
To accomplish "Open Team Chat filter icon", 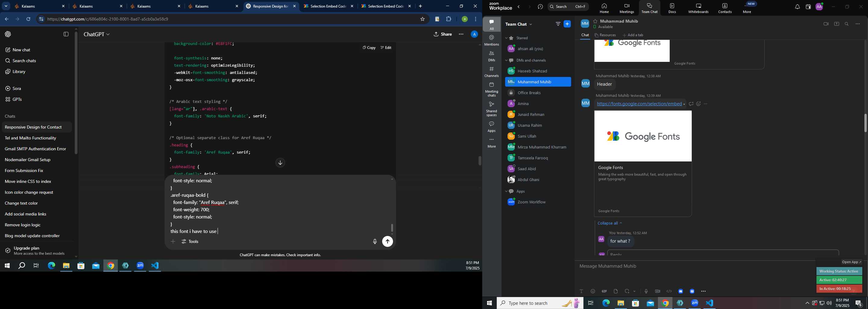I will (558, 24).
